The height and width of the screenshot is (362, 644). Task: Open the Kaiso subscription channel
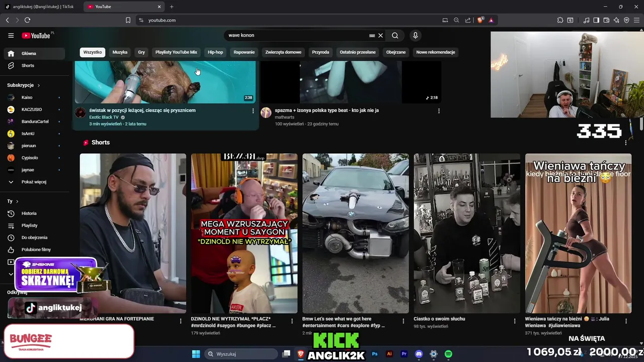34,97
